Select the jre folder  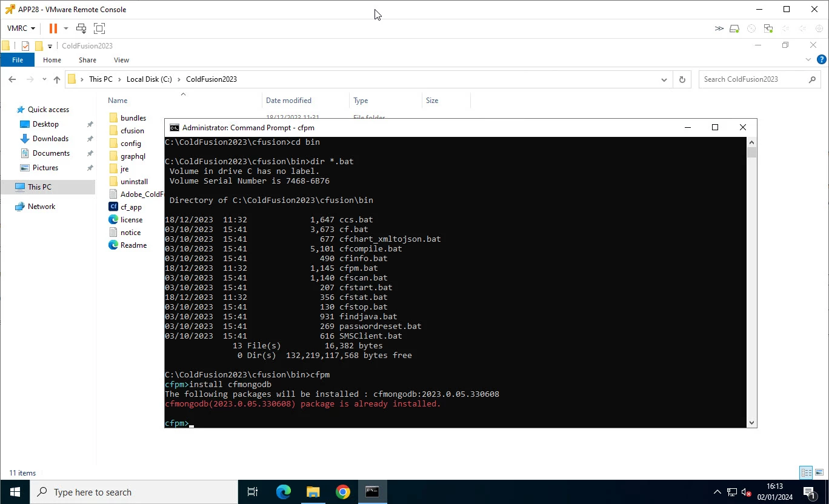coord(124,169)
